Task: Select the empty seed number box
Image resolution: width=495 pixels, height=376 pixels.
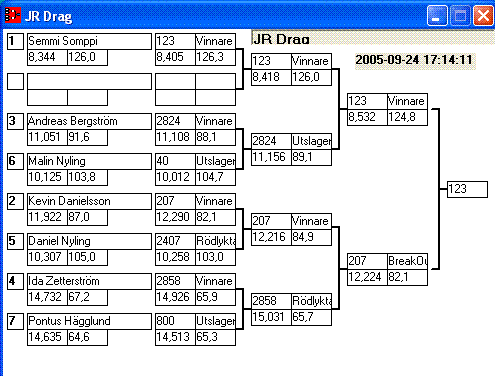Action: pos(15,81)
